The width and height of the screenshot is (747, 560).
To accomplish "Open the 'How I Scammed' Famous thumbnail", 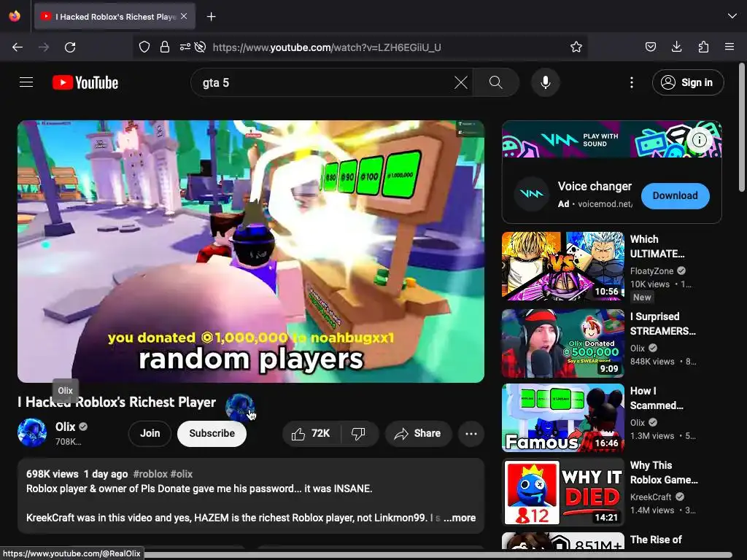I will click(562, 418).
